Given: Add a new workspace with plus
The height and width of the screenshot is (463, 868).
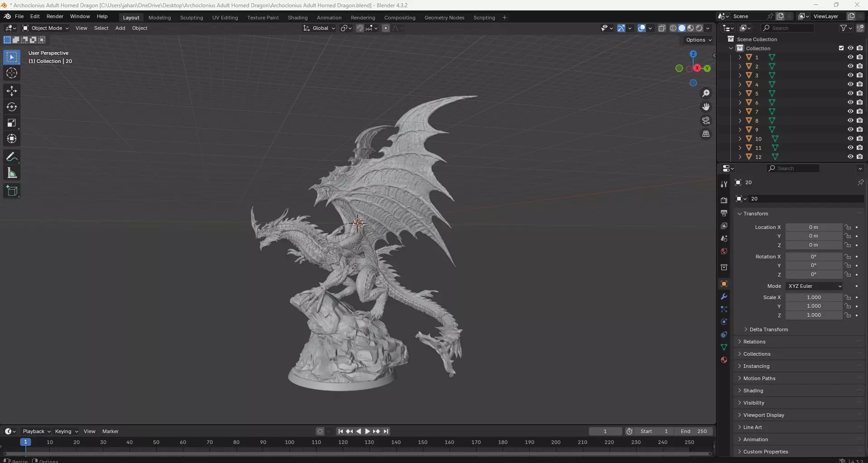Looking at the screenshot, I should 504,18.
